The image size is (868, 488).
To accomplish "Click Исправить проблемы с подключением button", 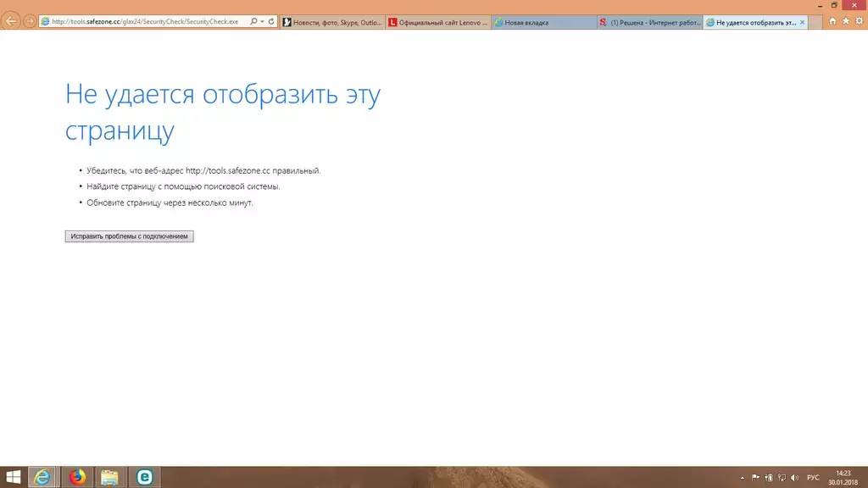I will (x=129, y=236).
